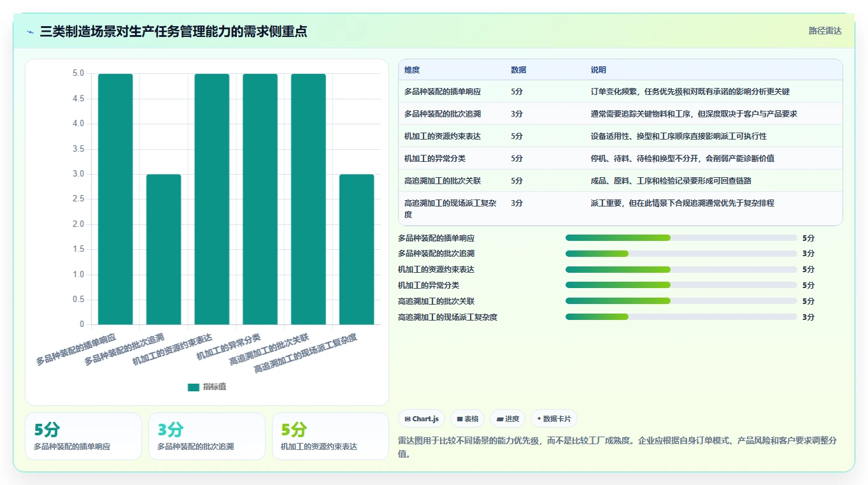The height and width of the screenshot is (485, 868).
Task: Click progress bar of 多品种装配的批次追溯
Action: pyautogui.click(x=681, y=254)
